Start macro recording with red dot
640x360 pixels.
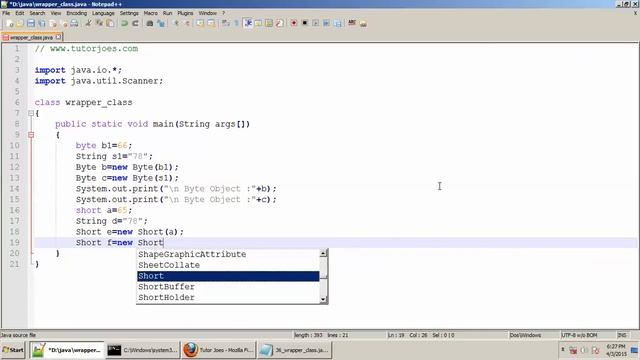coord(293,23)
